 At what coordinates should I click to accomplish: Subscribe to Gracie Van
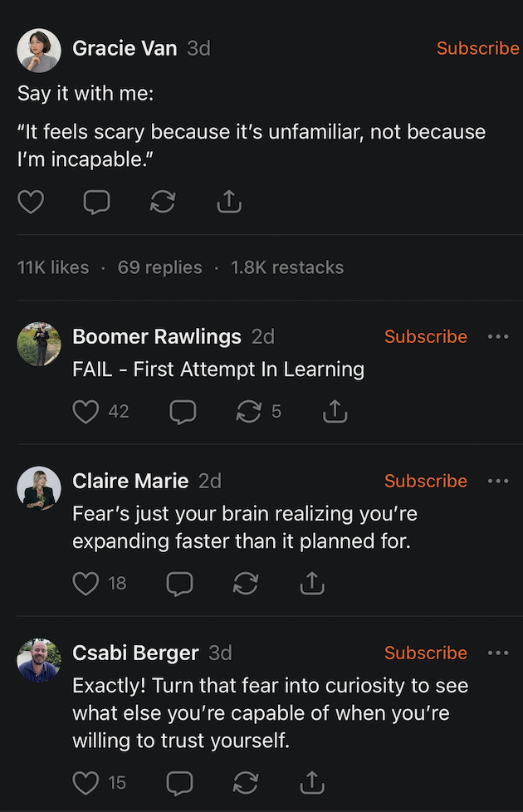click(x=477, y=48)
